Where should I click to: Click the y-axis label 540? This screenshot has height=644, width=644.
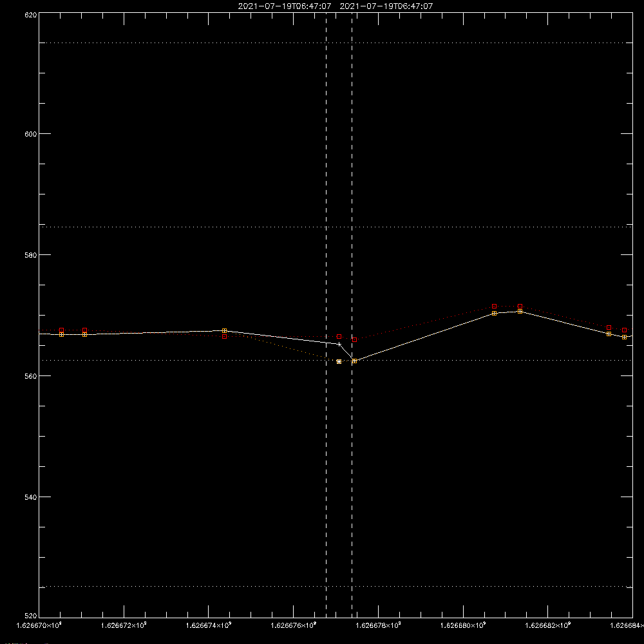click(x=31, y=497)
